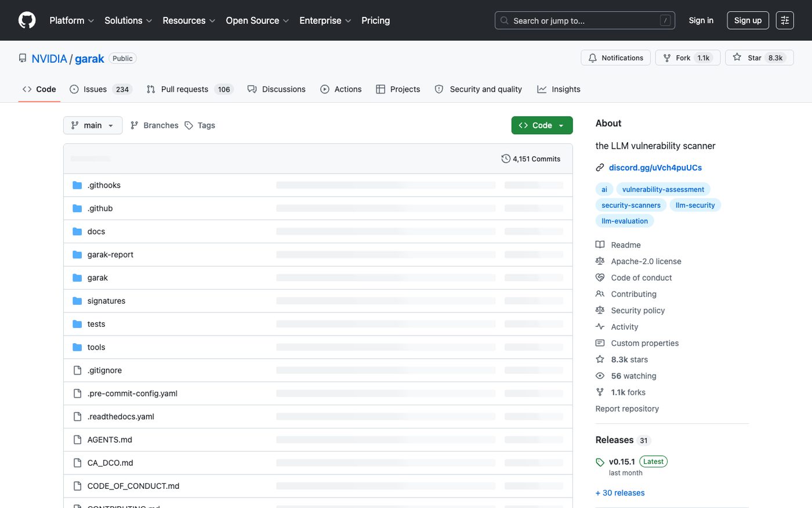Select the llm-security topic tag
Image resolution: width=812 pixels, height=508 pixels.
pyautogui.click(x=695, y=205)
